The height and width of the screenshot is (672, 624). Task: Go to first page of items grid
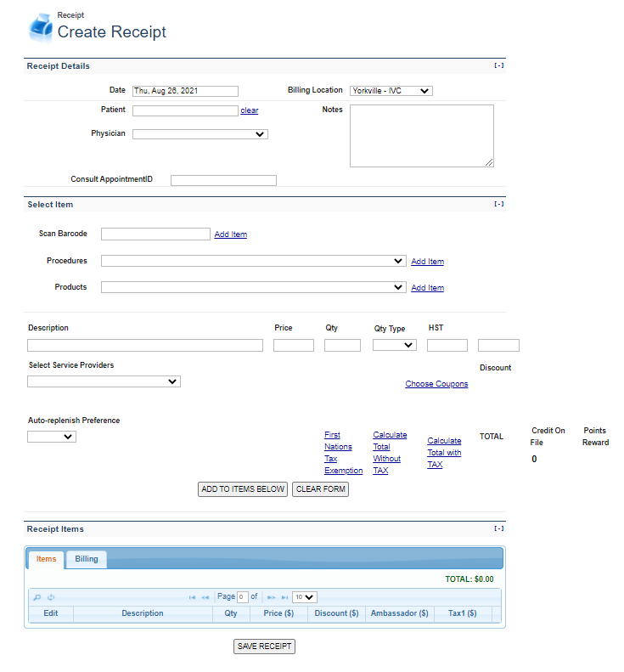coord(193,597)
